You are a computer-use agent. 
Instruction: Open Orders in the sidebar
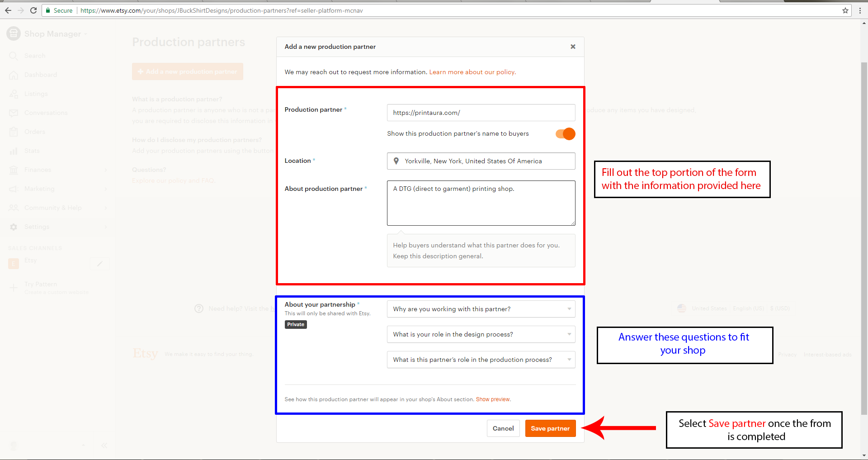click(x=35, y=132)
